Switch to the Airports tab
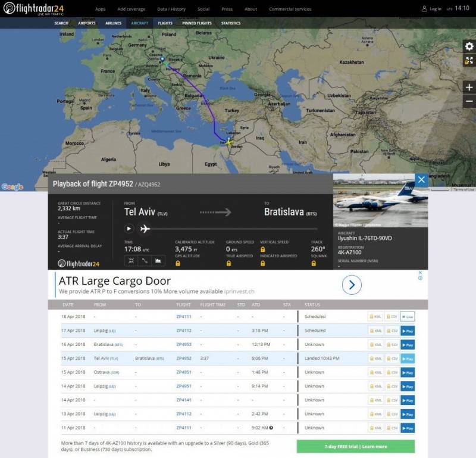The image size is (476, 458). (87, 23)
